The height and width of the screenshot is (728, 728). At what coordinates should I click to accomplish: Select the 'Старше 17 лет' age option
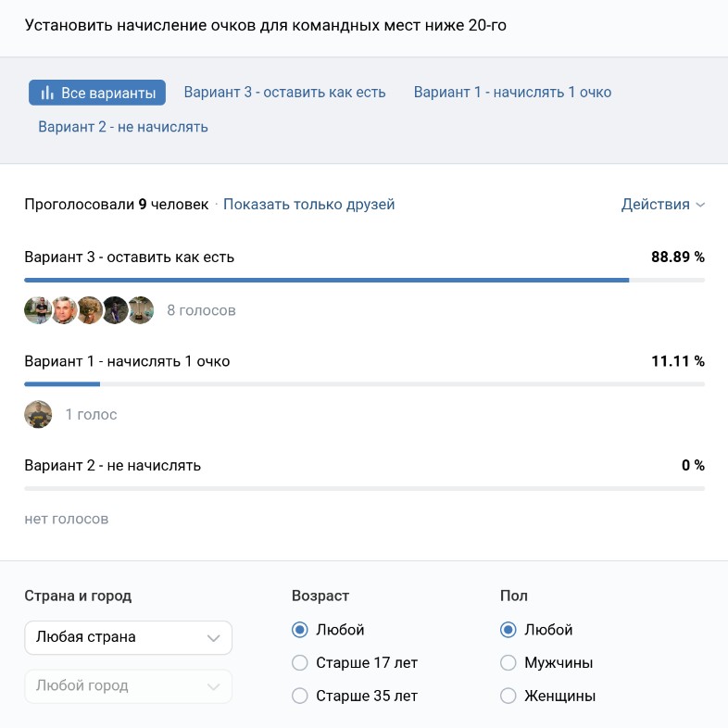point(299,663)
